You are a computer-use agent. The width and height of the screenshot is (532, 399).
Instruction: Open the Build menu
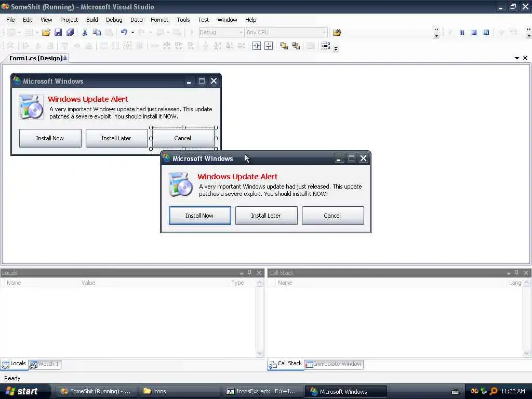[92, 20]
